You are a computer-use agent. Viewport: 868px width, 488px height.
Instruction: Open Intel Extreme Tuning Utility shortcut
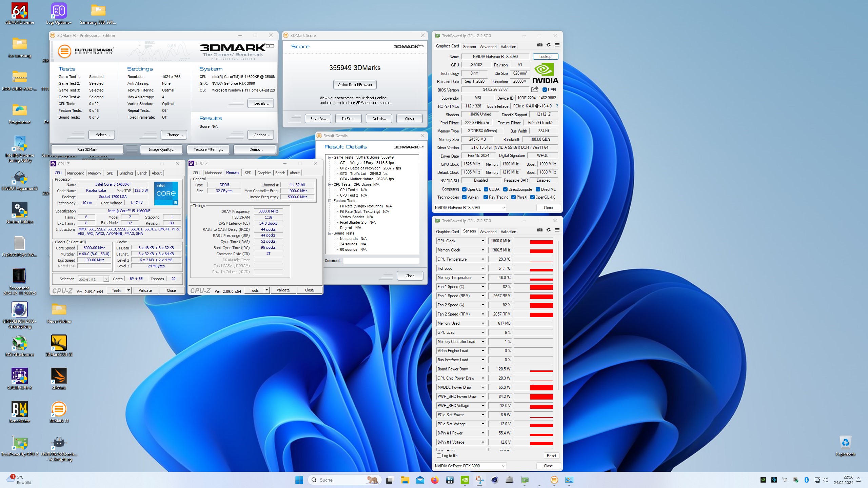coord(20,149)
